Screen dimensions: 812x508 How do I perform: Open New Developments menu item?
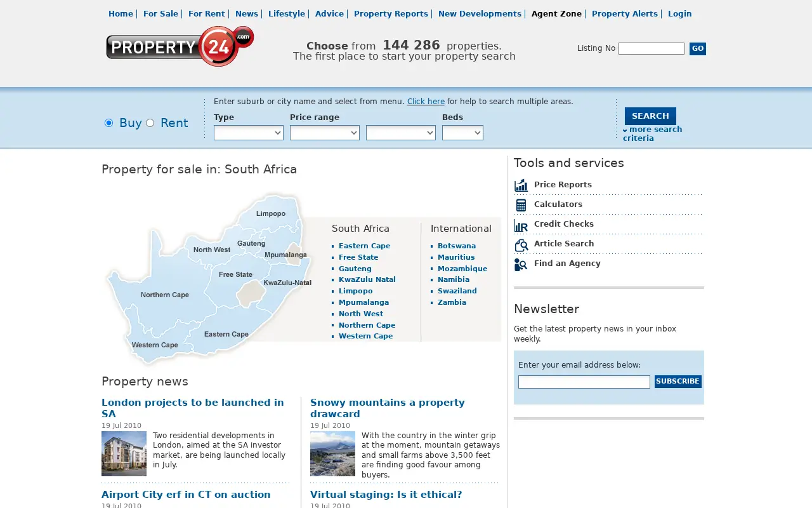[480, 13]
